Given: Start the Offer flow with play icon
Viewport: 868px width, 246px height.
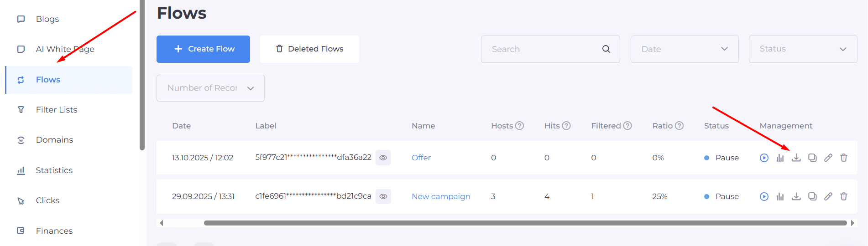Looking at the screenshot, I should coord(764,158).
